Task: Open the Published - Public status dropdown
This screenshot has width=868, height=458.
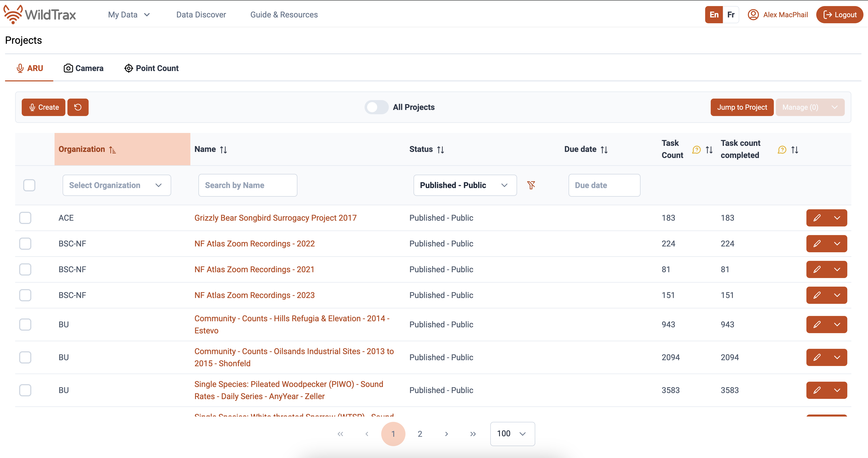Action: [x=465, y=185]
